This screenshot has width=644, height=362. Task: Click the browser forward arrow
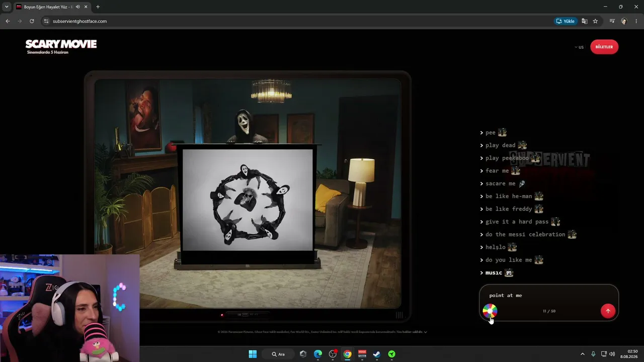coord(20,21)
